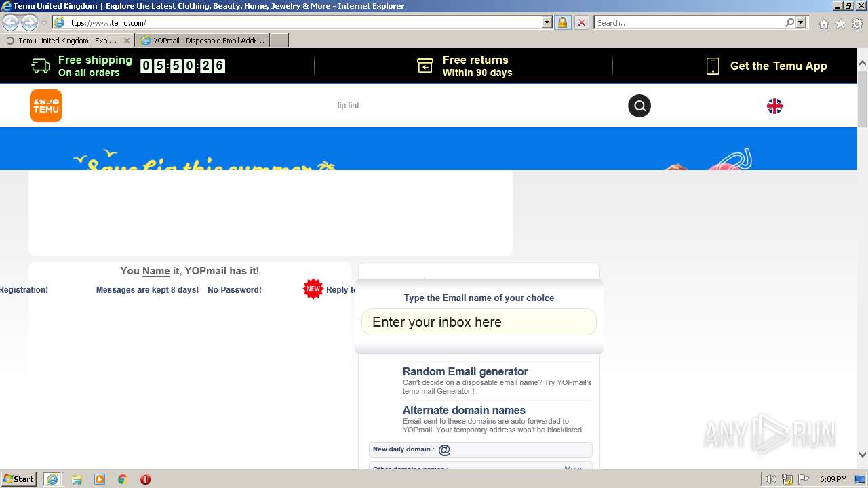This screenshot has height=488, width=868.
Task: Click the Free shipping on all orders banner
Action: coord(82,66)
